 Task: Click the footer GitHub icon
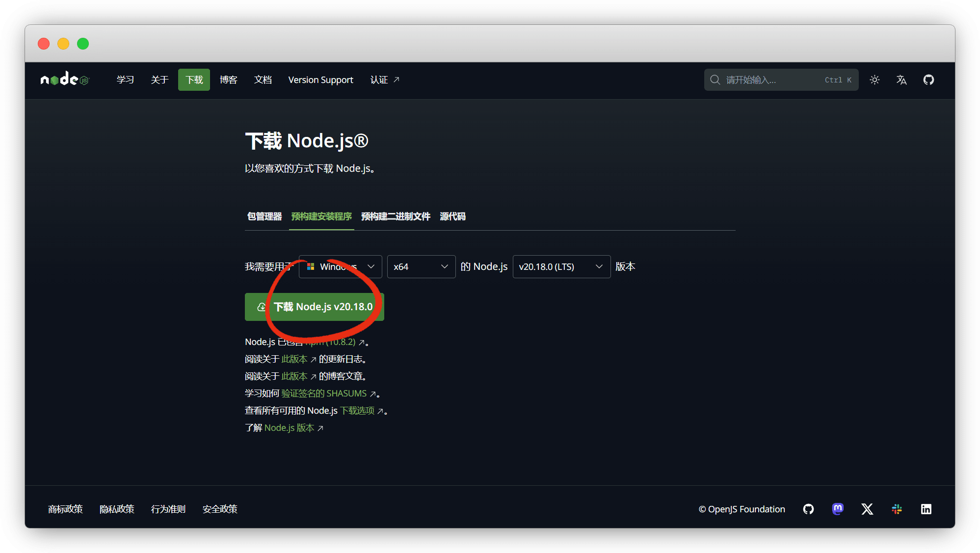coord(808,509)
